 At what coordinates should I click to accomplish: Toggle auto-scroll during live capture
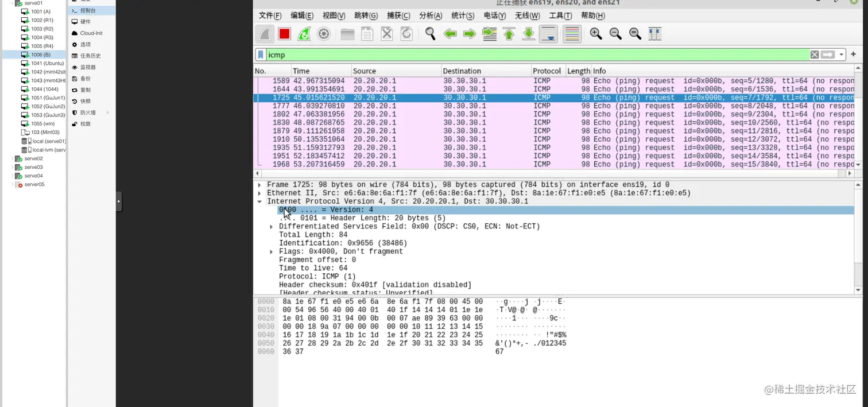pyautogui.click(x=548, y=34)
